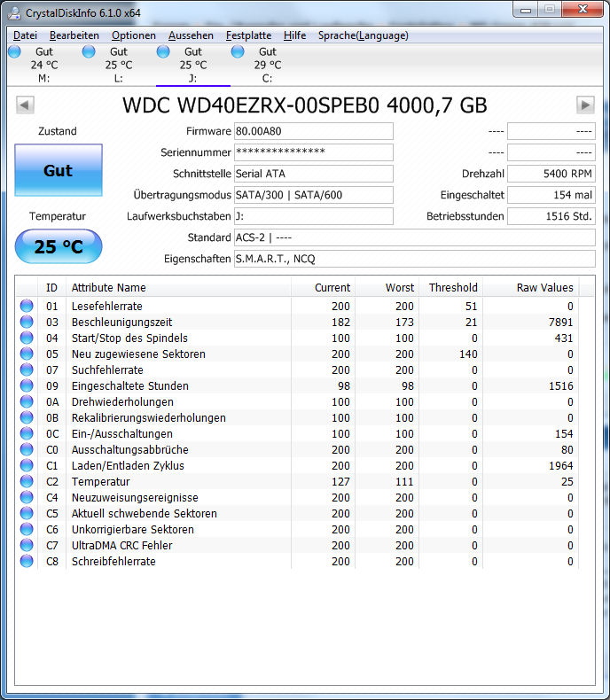Click worst value 173 of Beschleunigungszeit
This screenshot has width=610, height=700.
click(404, 322)
